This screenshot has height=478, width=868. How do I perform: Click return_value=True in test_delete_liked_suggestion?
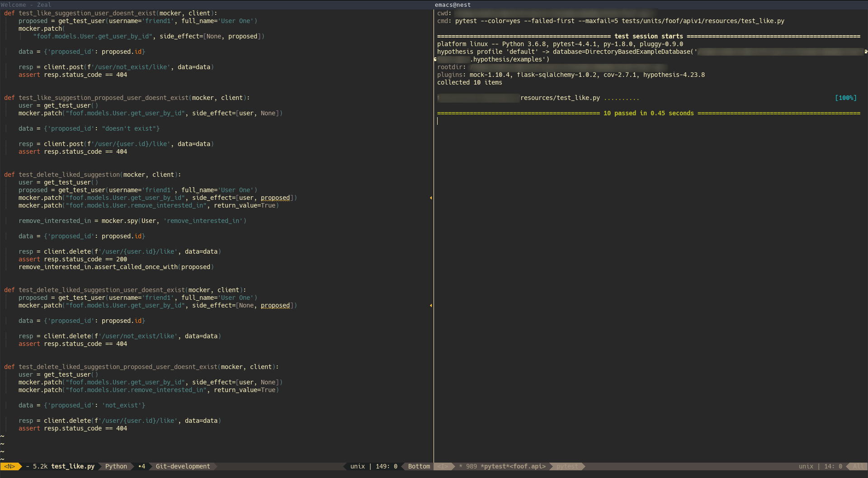point(245,205)
